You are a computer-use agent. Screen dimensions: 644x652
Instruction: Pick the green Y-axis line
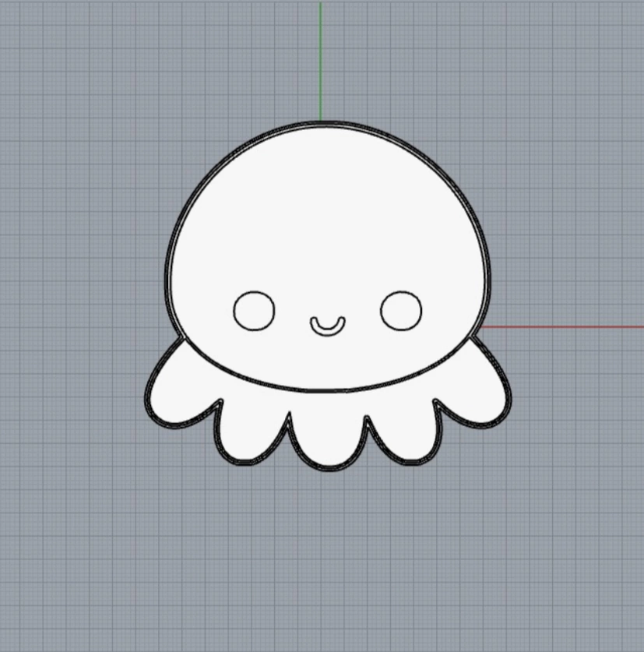tap(320, 62)
